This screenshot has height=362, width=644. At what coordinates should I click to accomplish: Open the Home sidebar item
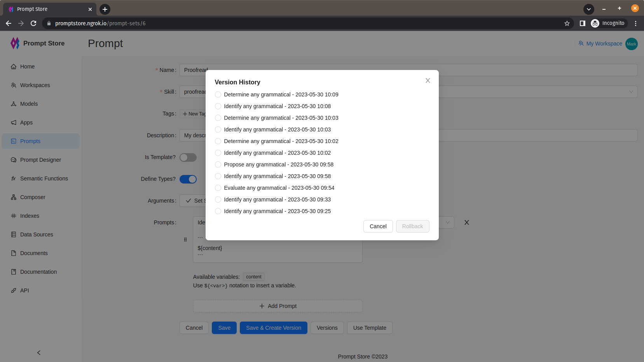40,66
